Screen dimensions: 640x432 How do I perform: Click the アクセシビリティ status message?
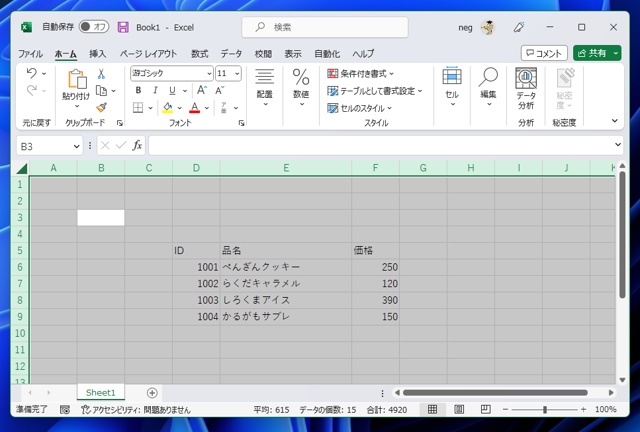click(136, 410)
